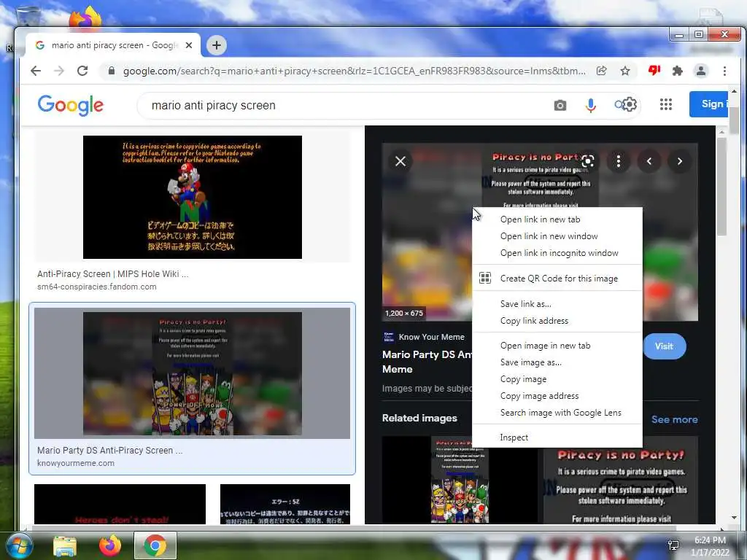This screenshot has height=560, width=747.
Task: Start voice search with the microphone icon
Action: (x=590, y=105)
